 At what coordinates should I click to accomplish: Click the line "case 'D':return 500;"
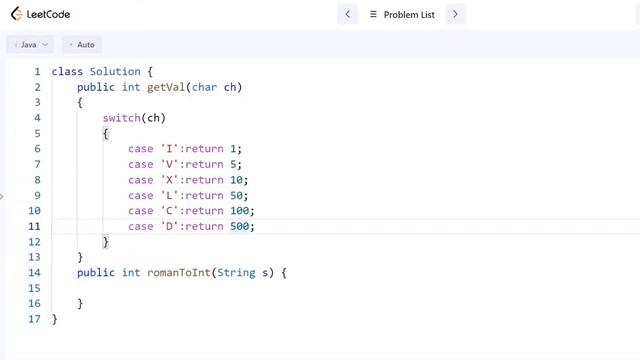coord(191,227)
